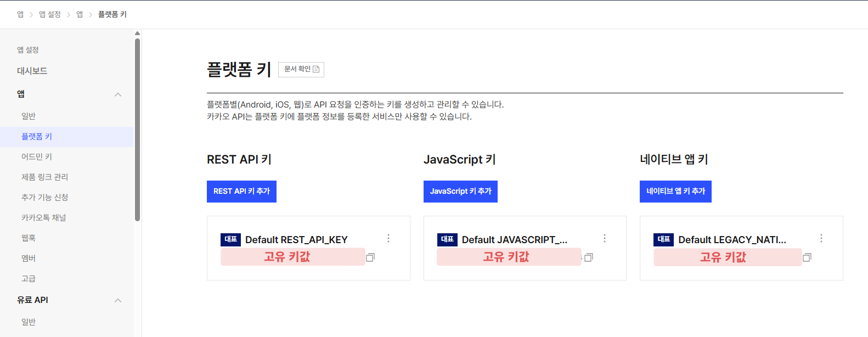Click the 문서 확인 document button

click(301, 69)
